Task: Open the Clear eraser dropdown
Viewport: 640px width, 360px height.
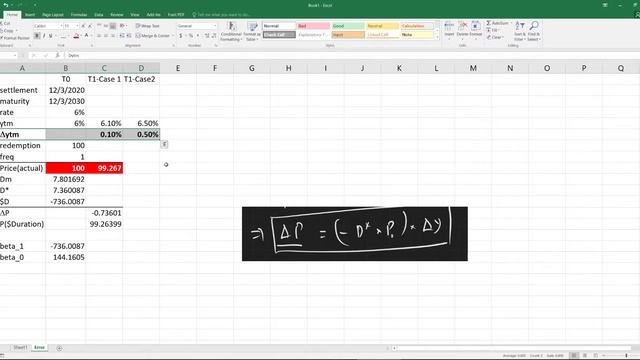Action: click(495, 37)
